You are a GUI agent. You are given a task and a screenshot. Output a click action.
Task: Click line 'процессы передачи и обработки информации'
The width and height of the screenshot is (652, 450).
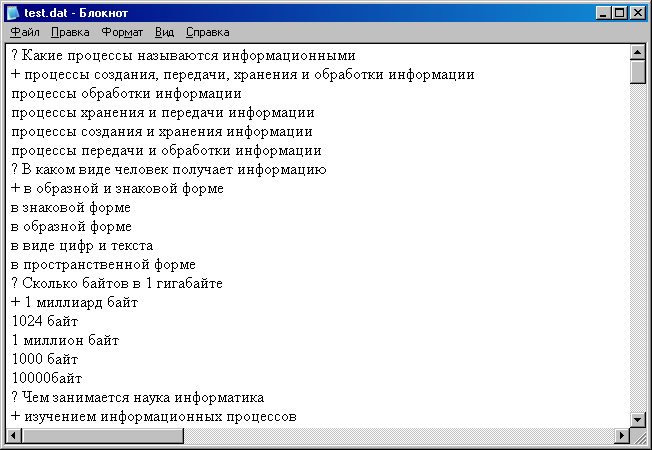166,151
